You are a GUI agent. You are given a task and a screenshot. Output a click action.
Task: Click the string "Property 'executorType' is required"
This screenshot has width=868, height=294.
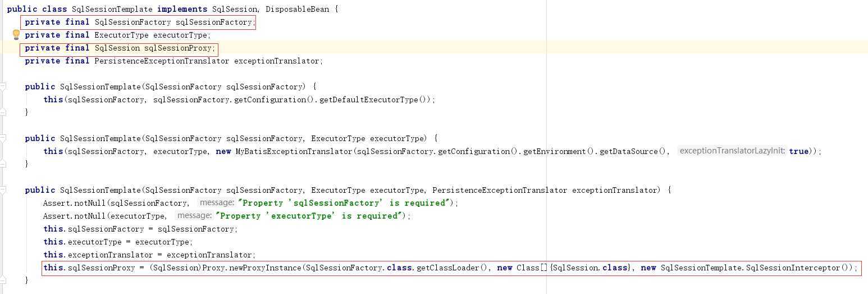coord(309,216)
